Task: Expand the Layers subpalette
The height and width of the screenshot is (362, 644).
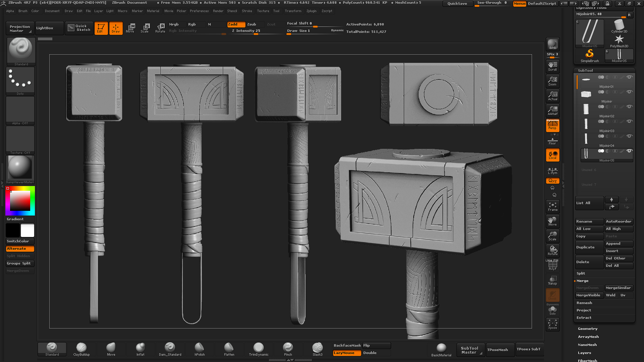Action: point(584,353)
